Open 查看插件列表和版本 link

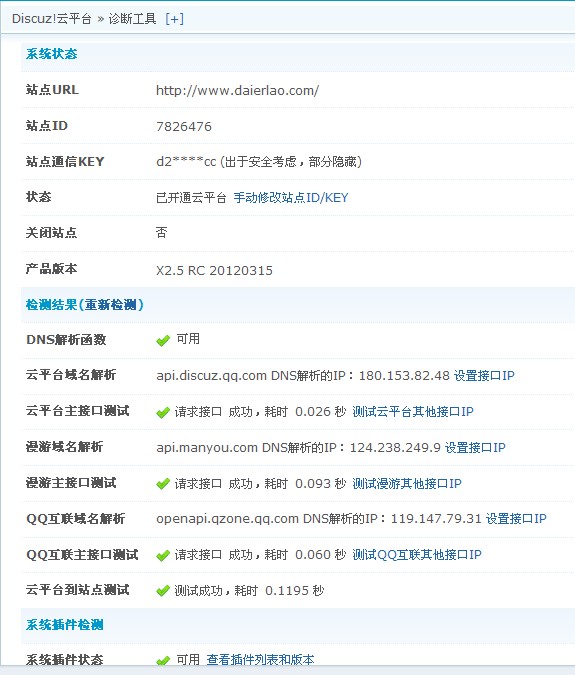(260, 660)
